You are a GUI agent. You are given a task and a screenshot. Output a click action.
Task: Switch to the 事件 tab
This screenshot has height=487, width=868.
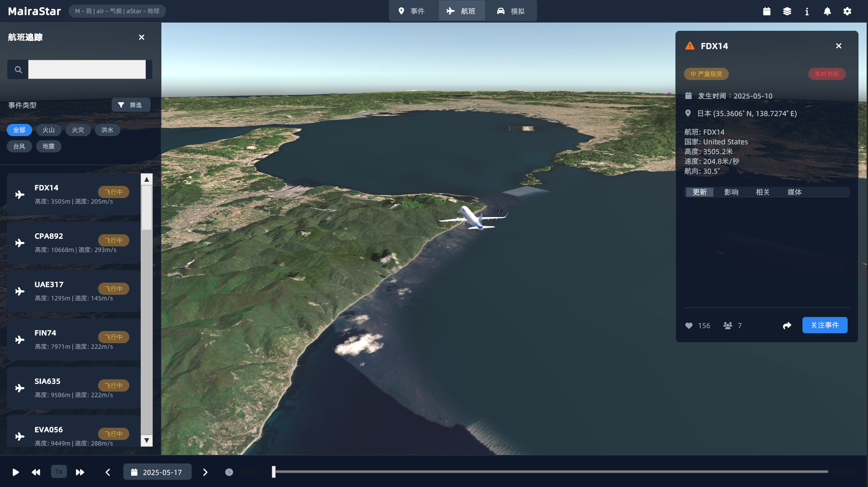pos(411,11)
